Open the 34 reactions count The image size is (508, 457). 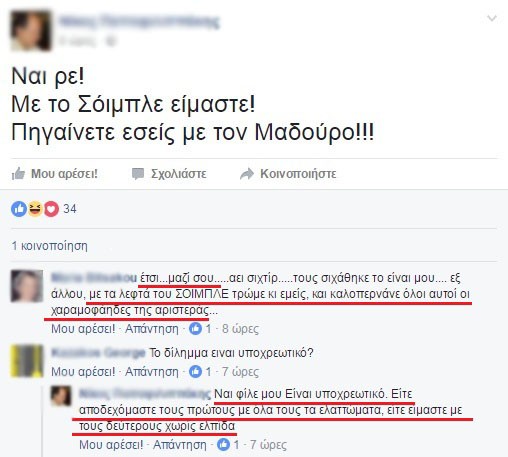70,209
